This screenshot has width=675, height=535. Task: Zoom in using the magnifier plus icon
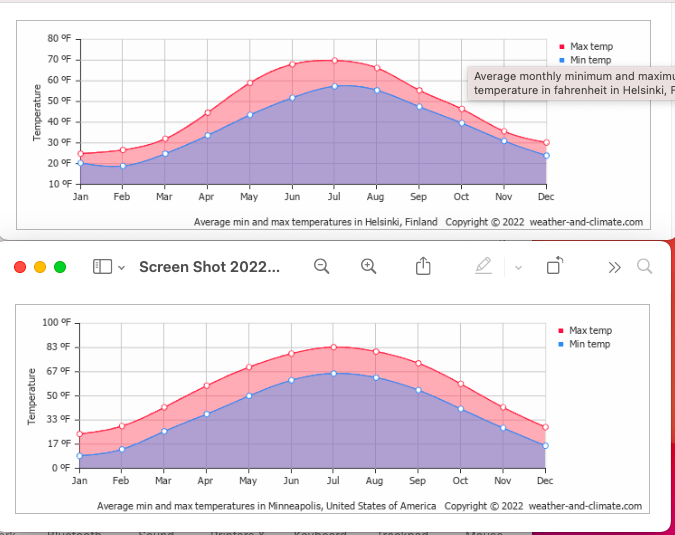[x=369, y=266]
